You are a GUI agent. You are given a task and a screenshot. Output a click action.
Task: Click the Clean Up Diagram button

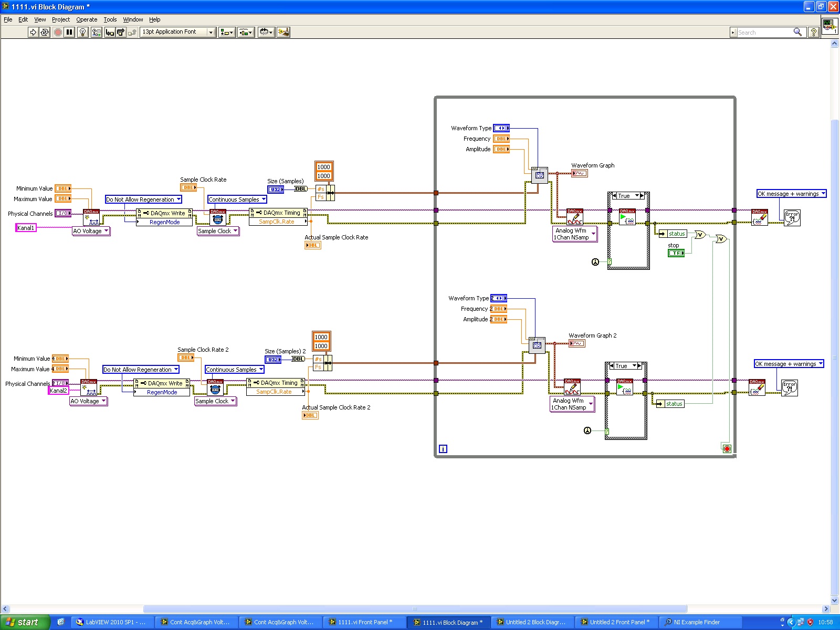click(x=283, y=32)
